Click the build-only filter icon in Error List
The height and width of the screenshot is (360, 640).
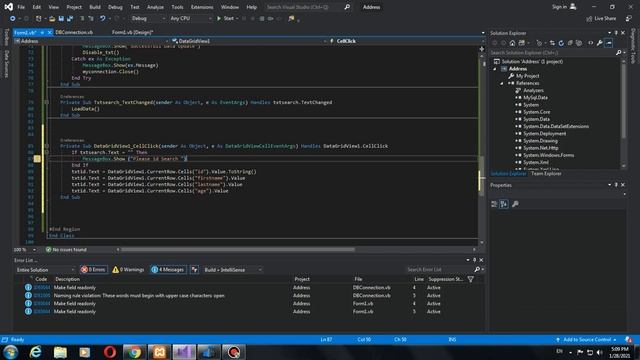(194, 270)
